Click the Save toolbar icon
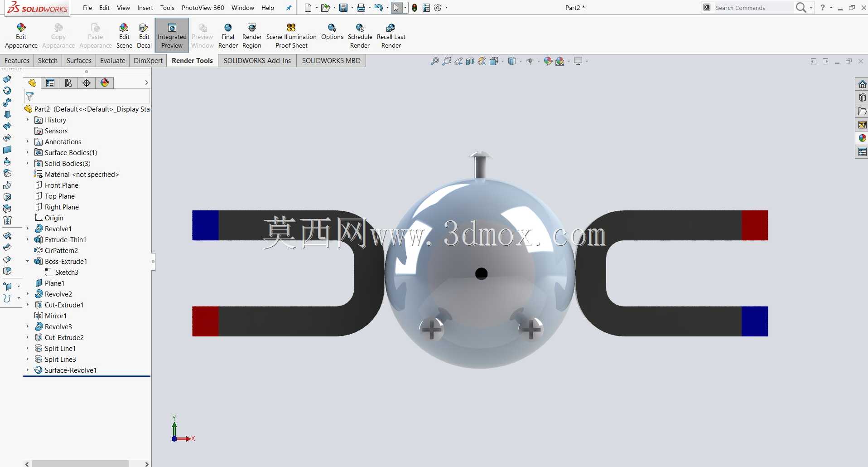Image resolution: width=868 pixels, height=467 pixels. (x=343, y=8)
